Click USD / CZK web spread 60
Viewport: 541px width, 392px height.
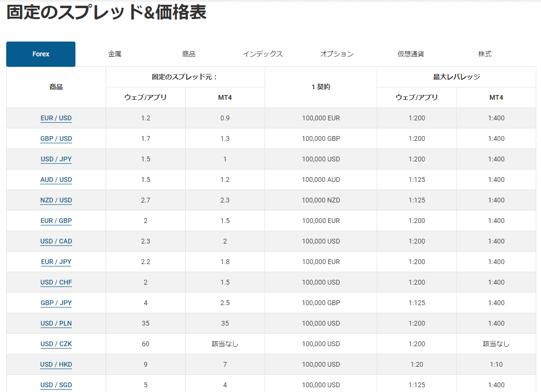coord(146,344)
